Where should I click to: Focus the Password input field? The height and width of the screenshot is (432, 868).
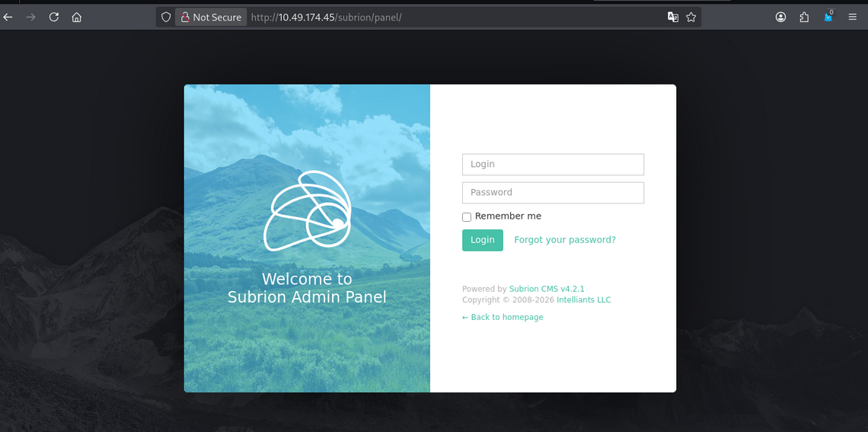tap(553, 193)
